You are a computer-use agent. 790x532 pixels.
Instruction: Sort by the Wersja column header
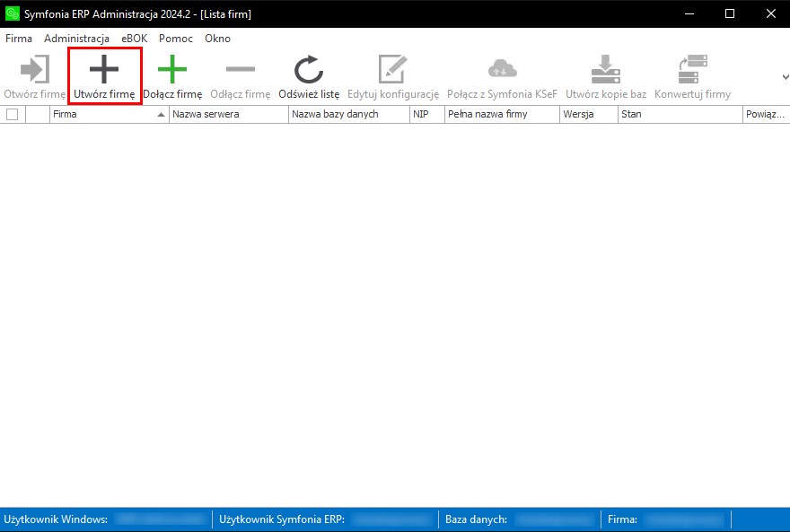(589, 114)
